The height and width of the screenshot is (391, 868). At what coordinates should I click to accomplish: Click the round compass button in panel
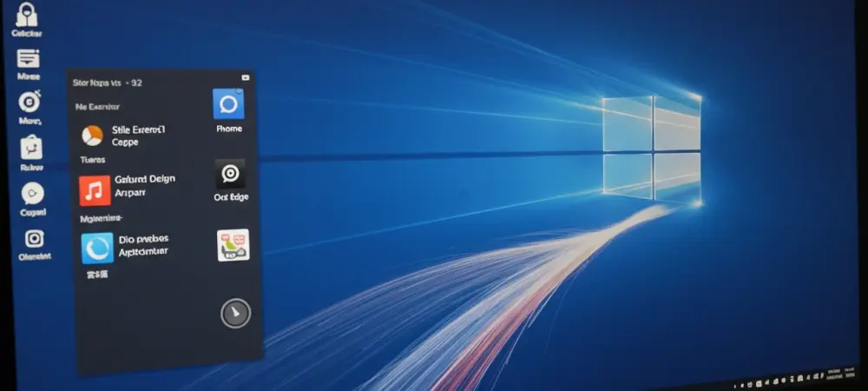click(235, 313)
